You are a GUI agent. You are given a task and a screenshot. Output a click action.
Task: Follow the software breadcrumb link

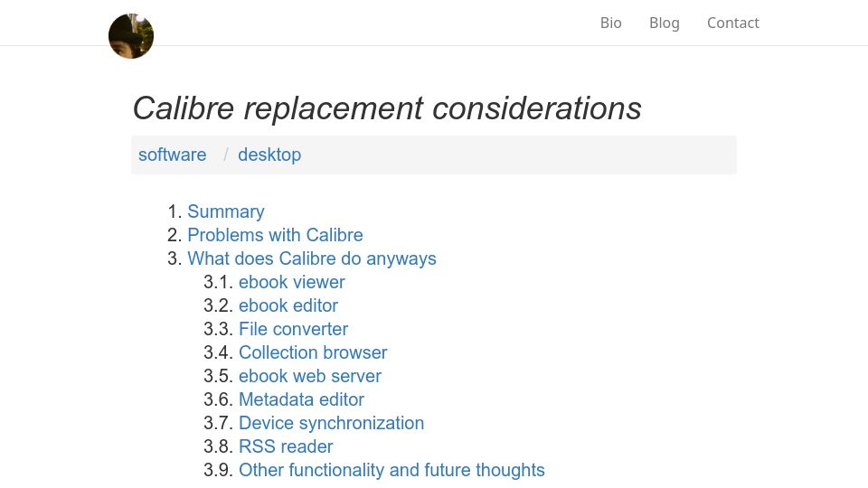click(172, 155)
